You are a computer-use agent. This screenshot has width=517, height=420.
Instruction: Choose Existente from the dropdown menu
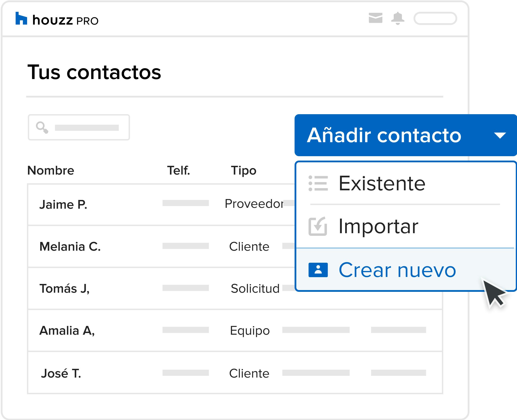click(406, 183)
